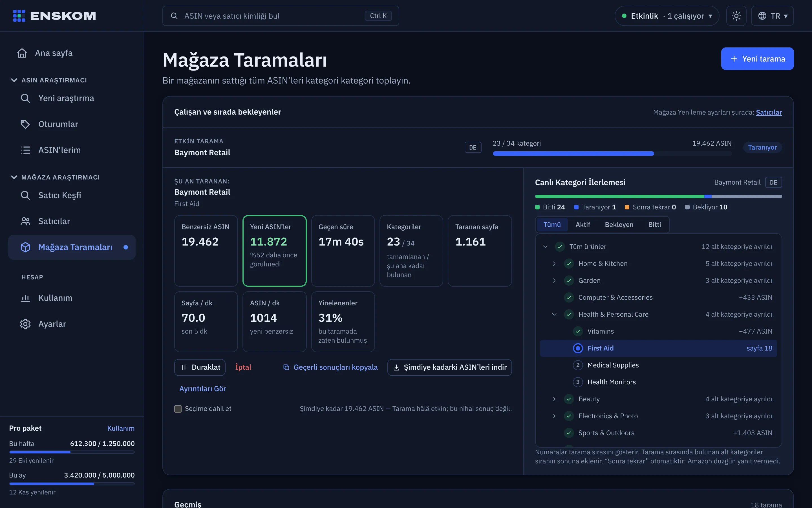
Task: Click the list icon beside ASIN'lerim
Action: coord(25,150)
